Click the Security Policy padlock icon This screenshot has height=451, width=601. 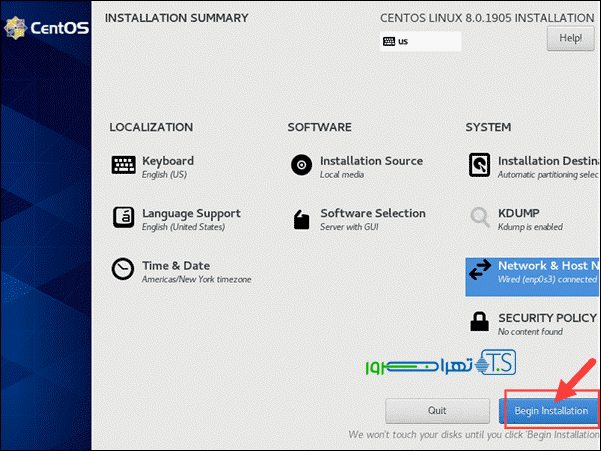click(x=480, y=322)
